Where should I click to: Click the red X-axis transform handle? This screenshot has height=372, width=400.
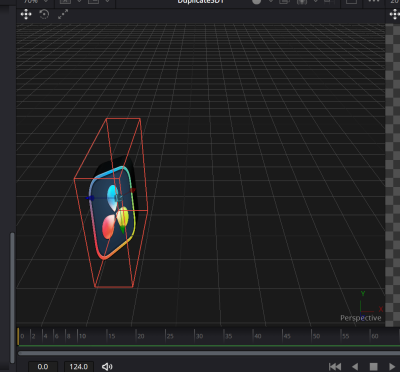point(133,190)
